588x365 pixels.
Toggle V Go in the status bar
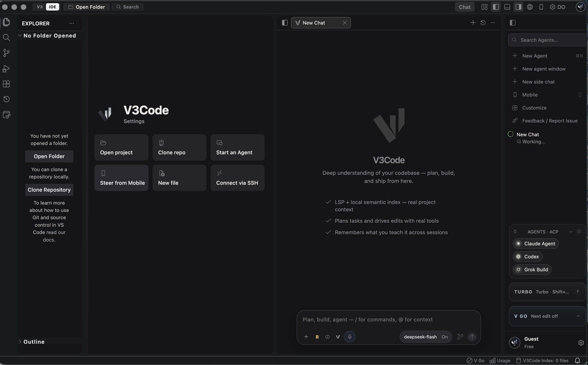tap(475, 360)
